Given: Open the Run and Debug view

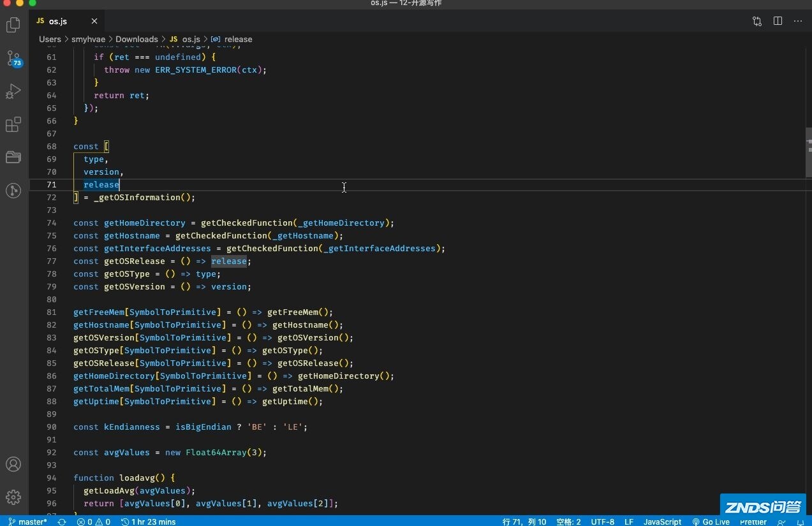Looking at the screenshot, I should click(x=13, y=91).
